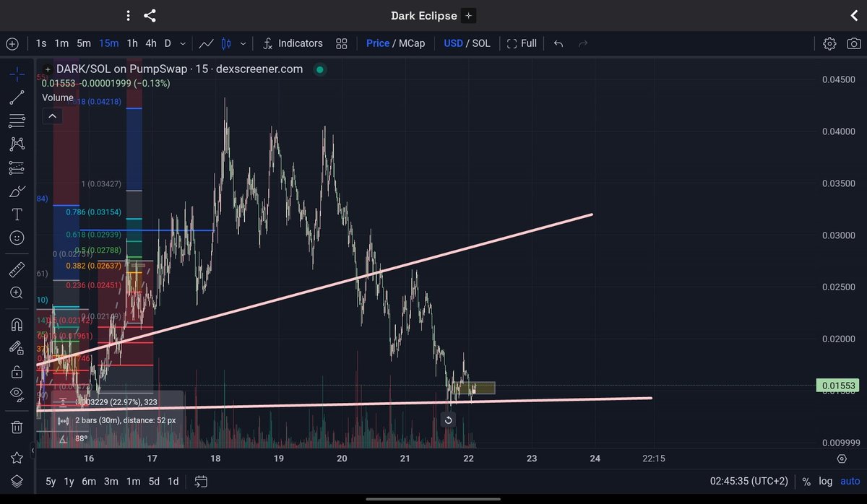867x504 pixels.
Task: Select the ruler measure tool
Action: (17, 269)
